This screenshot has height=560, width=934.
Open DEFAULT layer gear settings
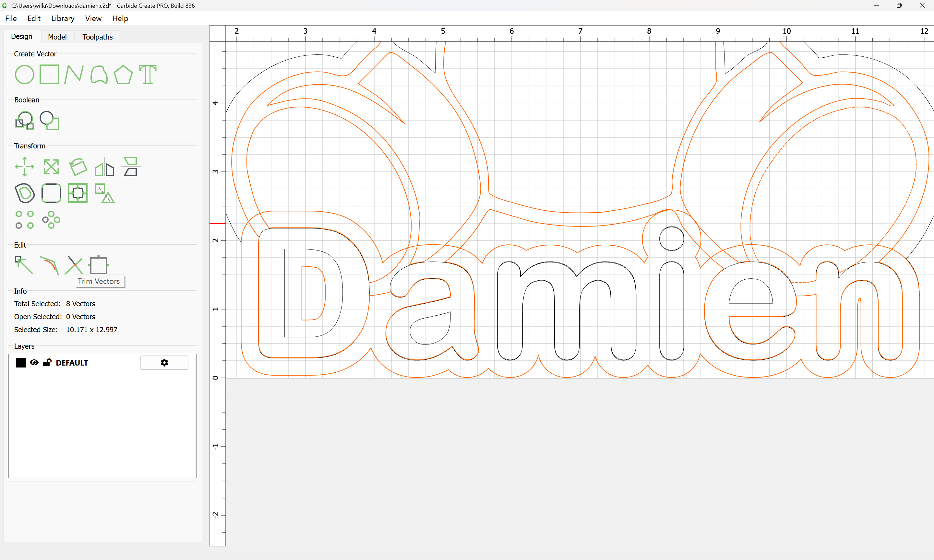(x=164, y=363)
